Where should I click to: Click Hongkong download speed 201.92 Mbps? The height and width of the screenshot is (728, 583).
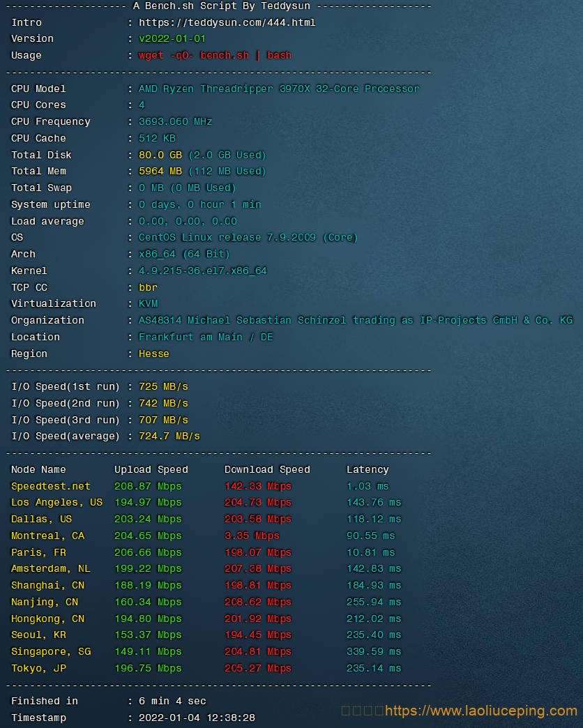coord(258,619)
